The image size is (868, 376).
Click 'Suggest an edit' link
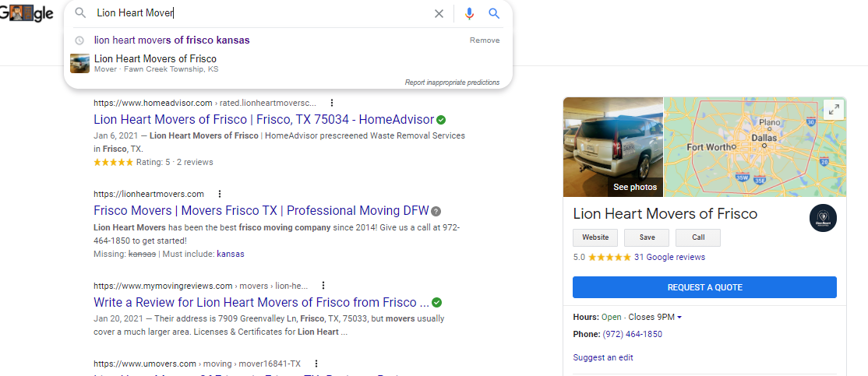tap(603, 358)
